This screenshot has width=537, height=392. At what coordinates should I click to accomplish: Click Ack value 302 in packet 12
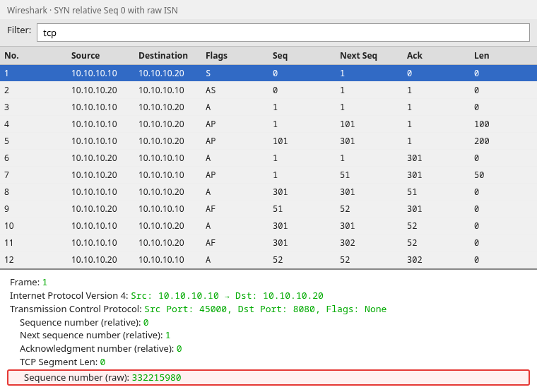(x=414, y=259)
